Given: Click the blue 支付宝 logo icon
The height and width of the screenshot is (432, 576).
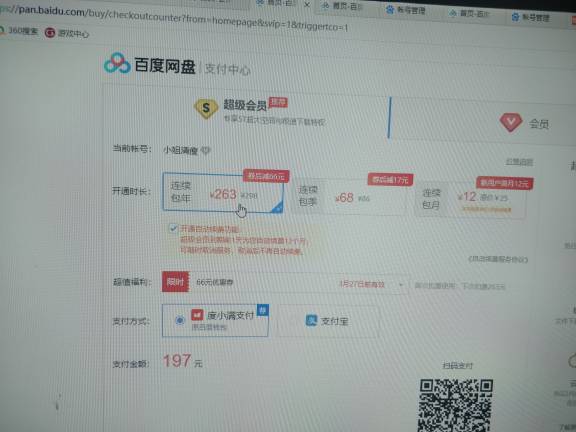Looking at the screenshot, I should (x=311, y=320).
